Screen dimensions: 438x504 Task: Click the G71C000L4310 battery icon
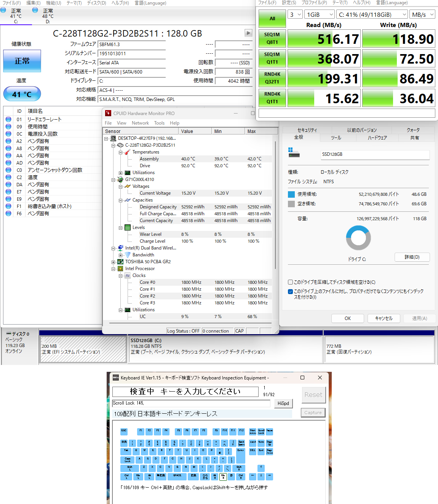click(x=120, y=179)
